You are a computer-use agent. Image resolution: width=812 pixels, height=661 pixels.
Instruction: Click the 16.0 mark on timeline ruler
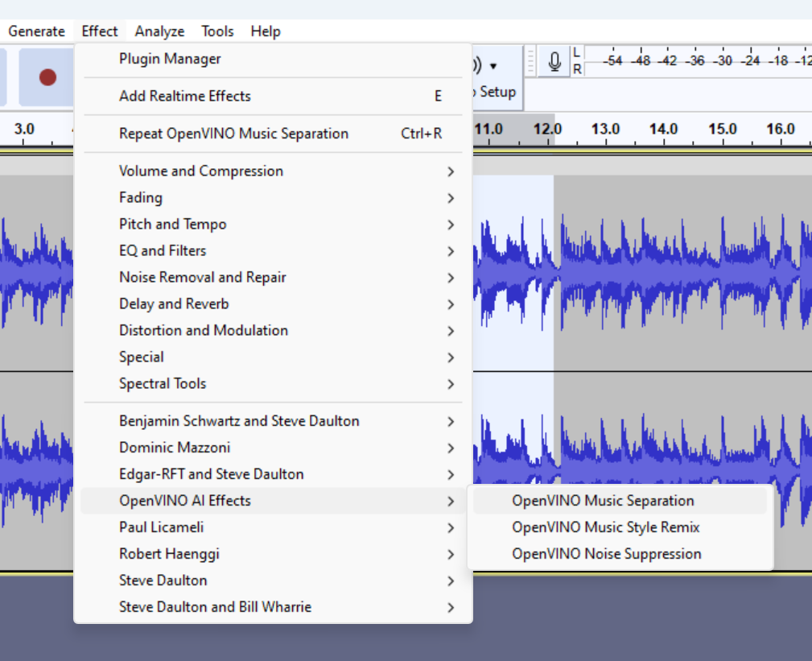(x=781, y=129)
